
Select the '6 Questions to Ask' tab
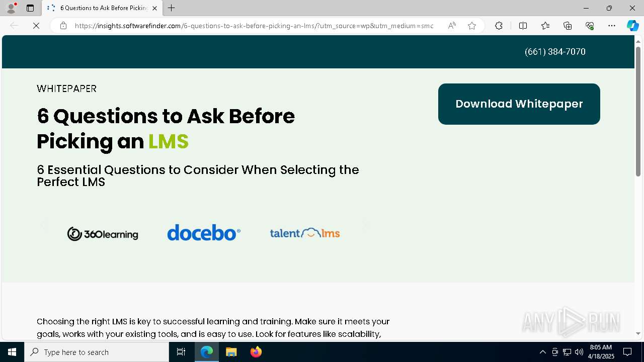(x=102, y=8)
